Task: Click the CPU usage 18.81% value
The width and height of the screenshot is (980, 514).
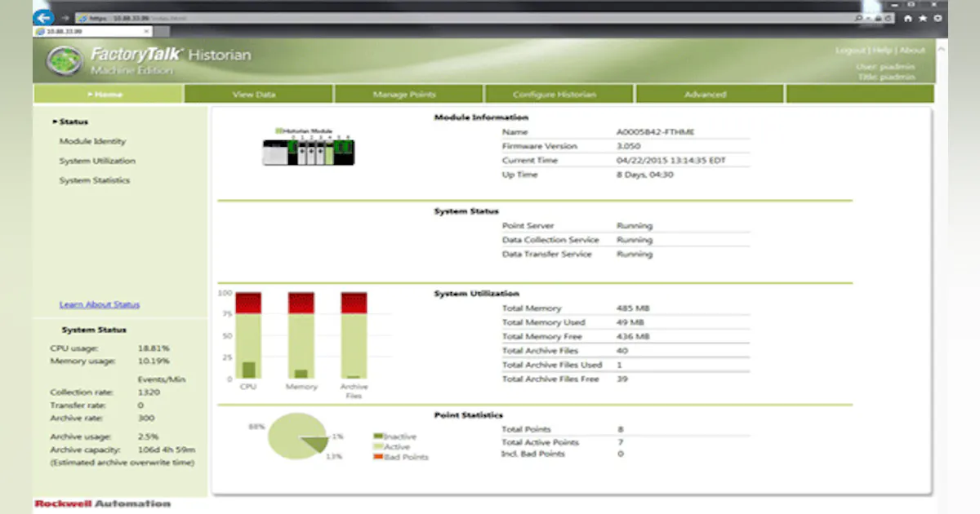Action: click(x=154, y=348)
